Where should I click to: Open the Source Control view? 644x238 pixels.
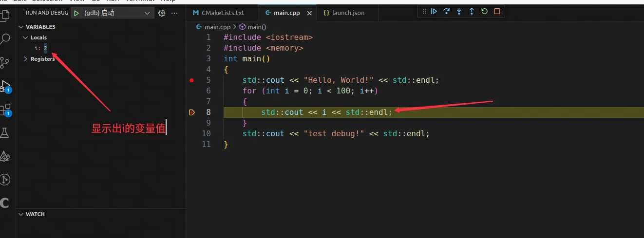[x=5, y=62]
